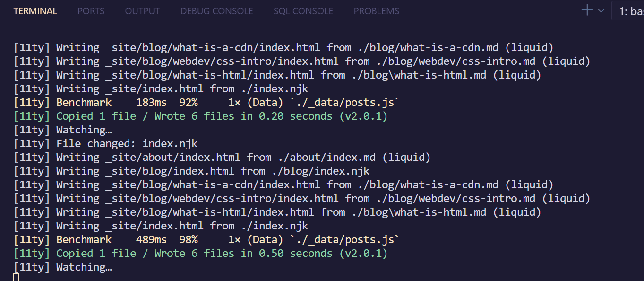Create a new terminal with the plus icon
Viewport: 644px width, 281px height.
tap(587, 10)
